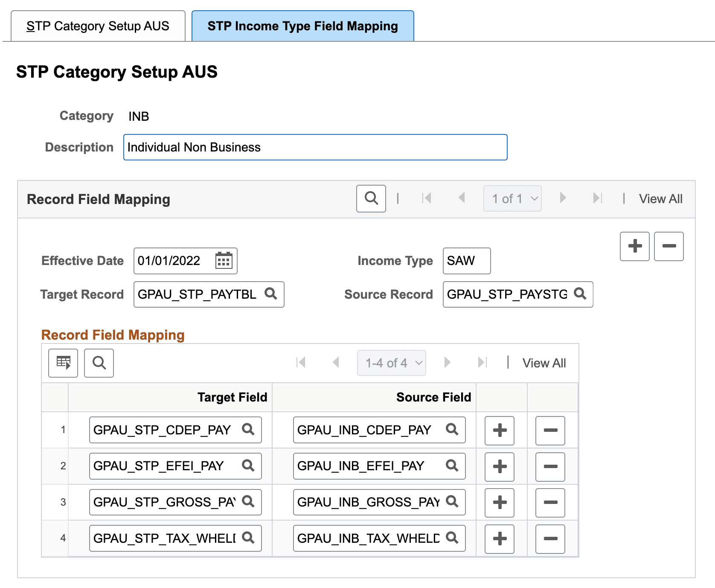Click View All in Record Field Mapping header
Image resolution: width=715 pixels, height=588 pixels.
coord(660,198)
